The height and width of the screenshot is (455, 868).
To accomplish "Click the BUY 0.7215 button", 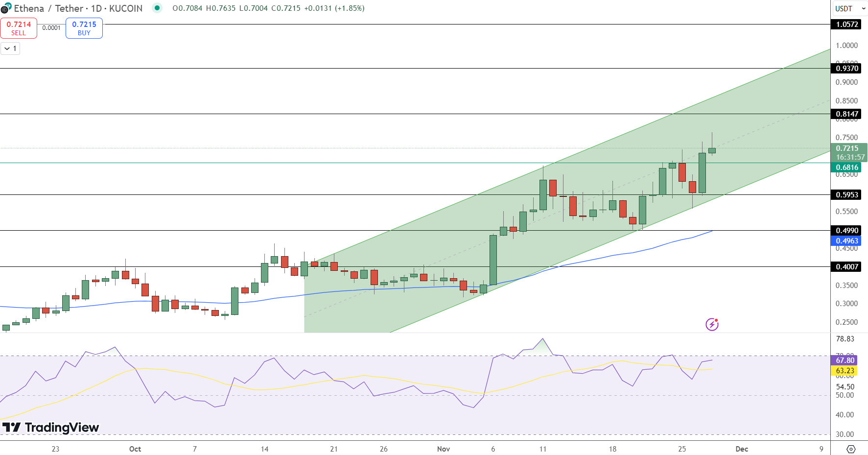I will point(84,28).
